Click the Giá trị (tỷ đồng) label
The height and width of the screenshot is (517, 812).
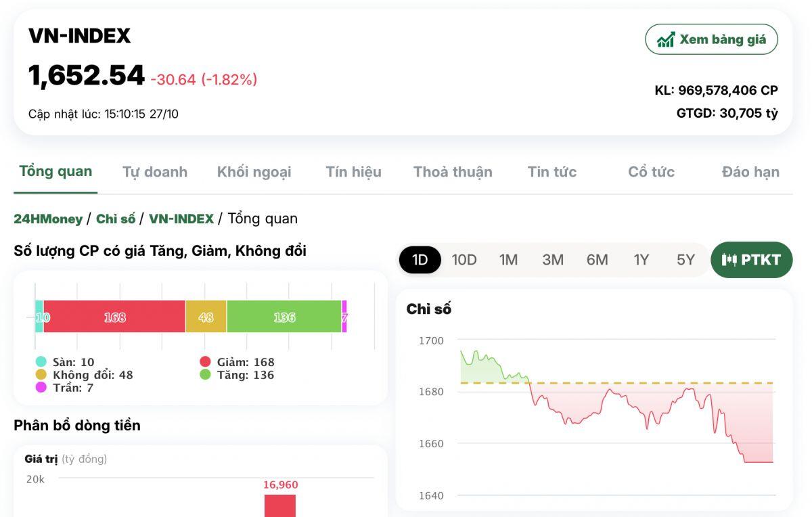[66, 459]
